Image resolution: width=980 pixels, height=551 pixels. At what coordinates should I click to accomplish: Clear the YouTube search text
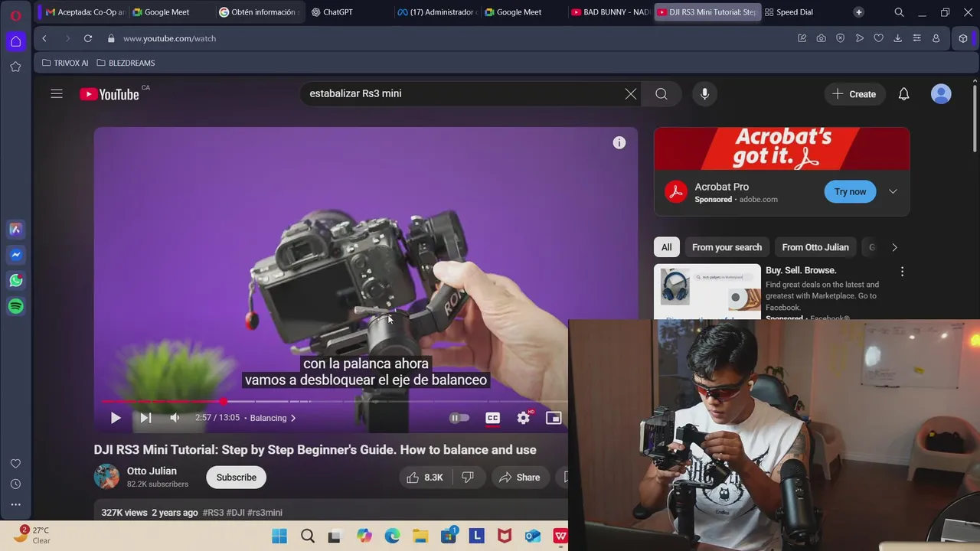pyautogui.click(x=630, y=94)
